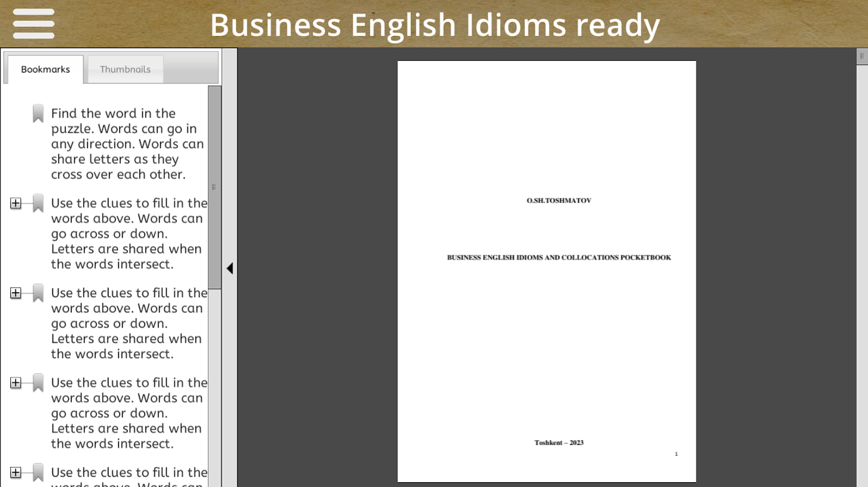Click bookmark ribbon icon of third 'Use the clues' entry
868x487 pixels.
[x=38, y=383]
